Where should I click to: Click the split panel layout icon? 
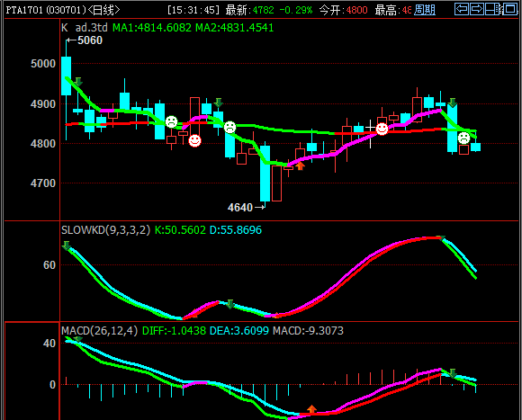[493, 9]
